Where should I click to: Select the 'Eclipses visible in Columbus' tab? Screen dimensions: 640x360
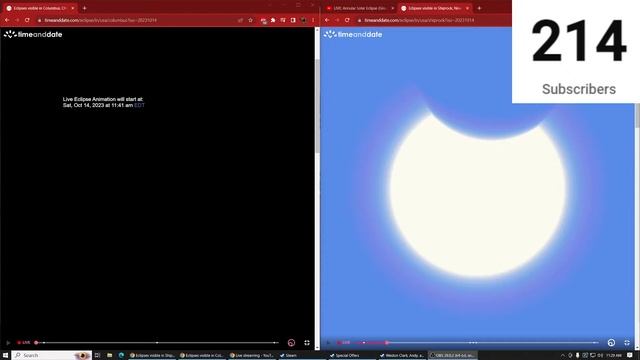click(x=40, y=8)
